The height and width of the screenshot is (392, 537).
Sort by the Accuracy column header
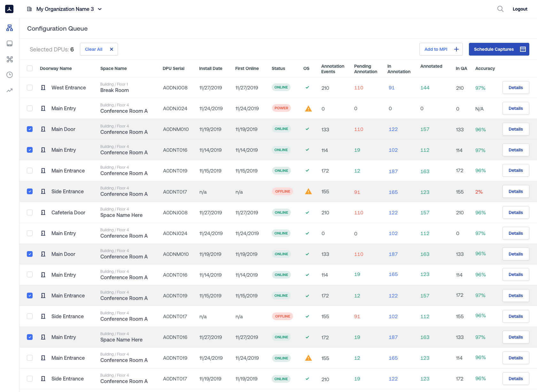click(x=485, y=68)
